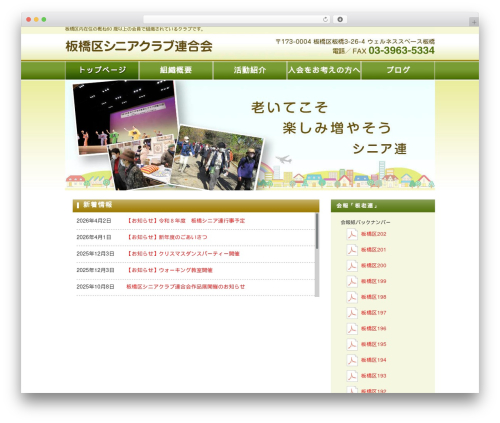Click the date 2026年4月2日
Screen dimensions: 500x423
[x=94, y=221]
